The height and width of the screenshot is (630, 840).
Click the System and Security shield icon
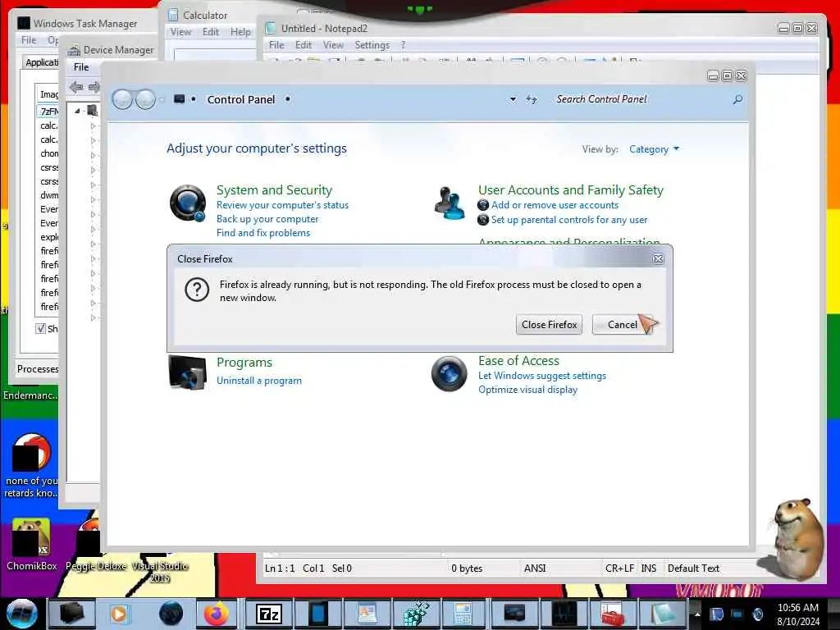[188, 203]
